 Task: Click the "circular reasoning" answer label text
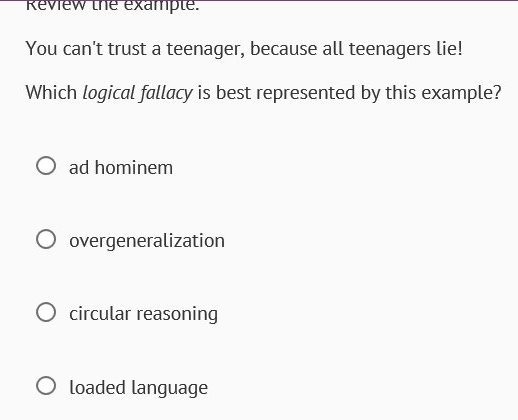coord(144,314)
